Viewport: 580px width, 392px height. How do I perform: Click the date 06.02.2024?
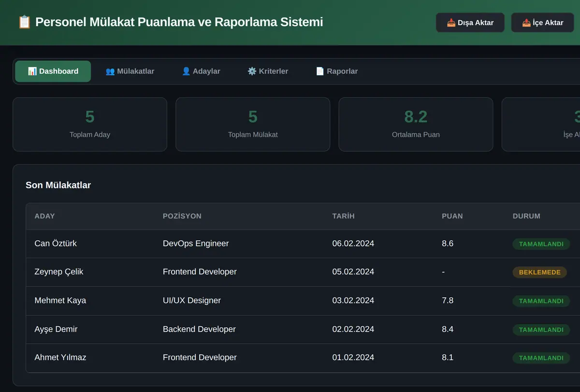click(353, 244)
